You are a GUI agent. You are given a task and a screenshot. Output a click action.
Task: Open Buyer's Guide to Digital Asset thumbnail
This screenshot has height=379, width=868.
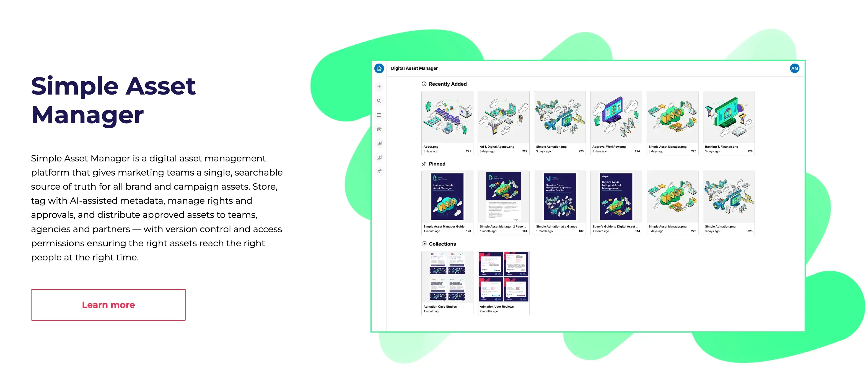point(616,197)
